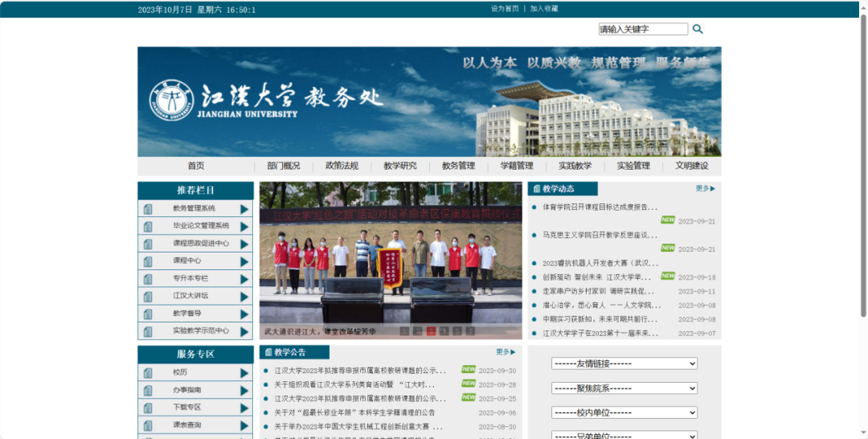Click document icon beside 专升本专栏
This screenshot has width=868, height=439.
(x=148, y=278)
